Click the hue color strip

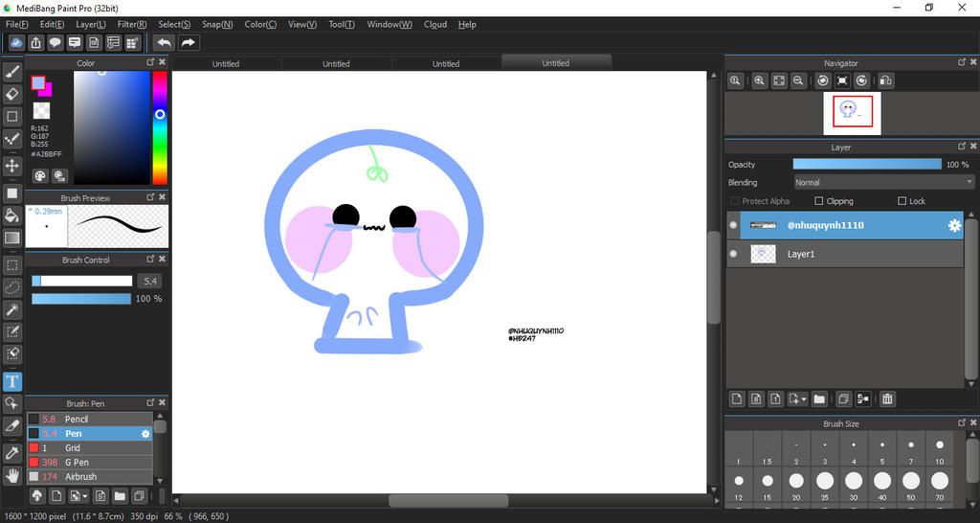click(160, 127)
